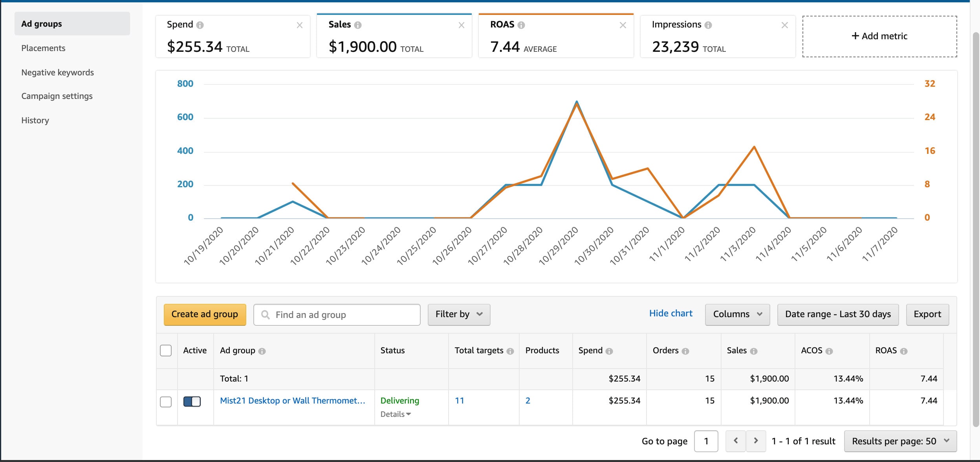Select the Mist21 ad group row checkbox

point(166,402)
